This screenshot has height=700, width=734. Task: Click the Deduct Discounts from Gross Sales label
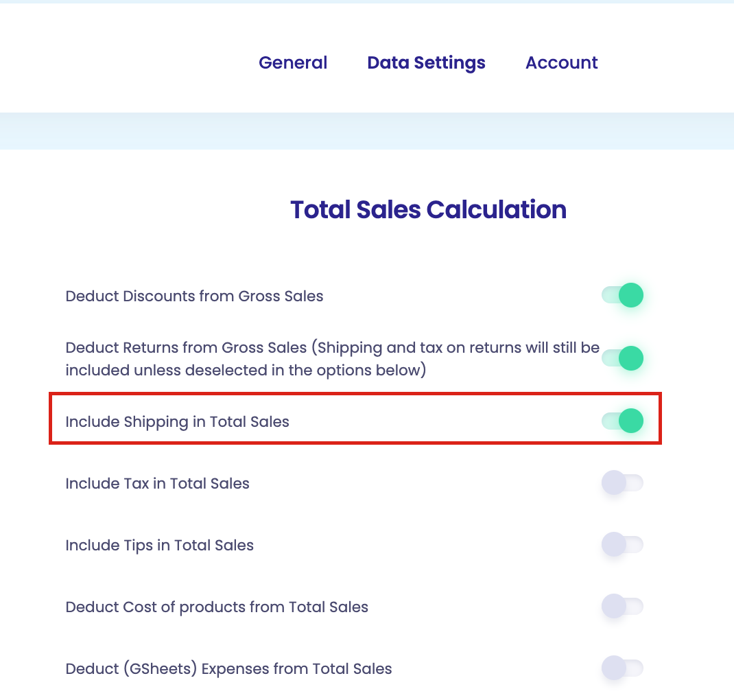pos(194,296)
